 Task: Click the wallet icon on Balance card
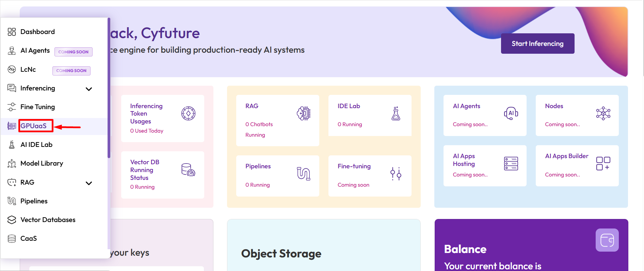[607, 240]
